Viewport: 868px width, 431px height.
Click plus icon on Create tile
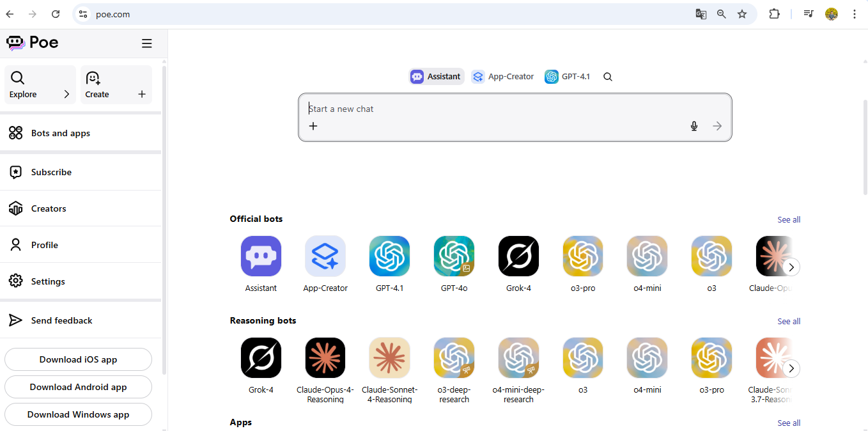[142, 94]
